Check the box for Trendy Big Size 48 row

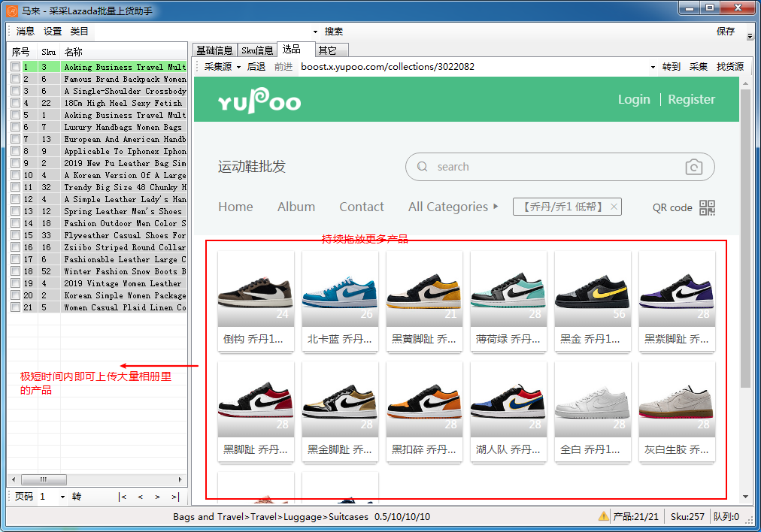[x=16, y=187]
